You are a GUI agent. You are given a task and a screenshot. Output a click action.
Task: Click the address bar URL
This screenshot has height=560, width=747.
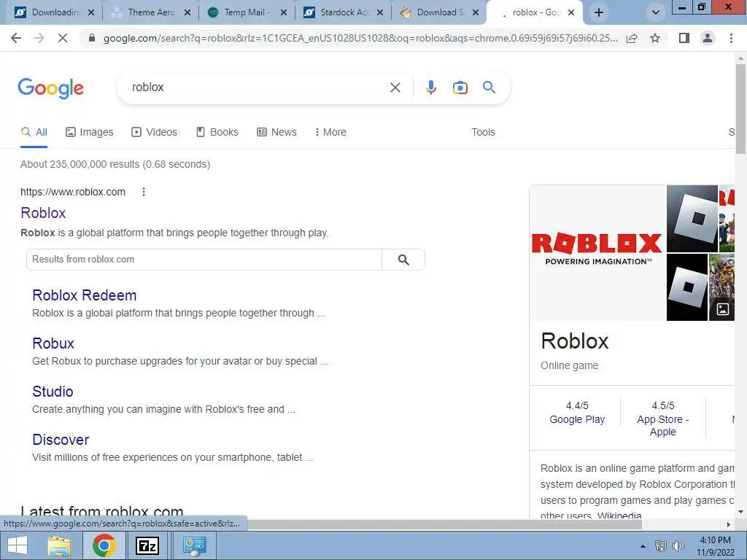360,38
